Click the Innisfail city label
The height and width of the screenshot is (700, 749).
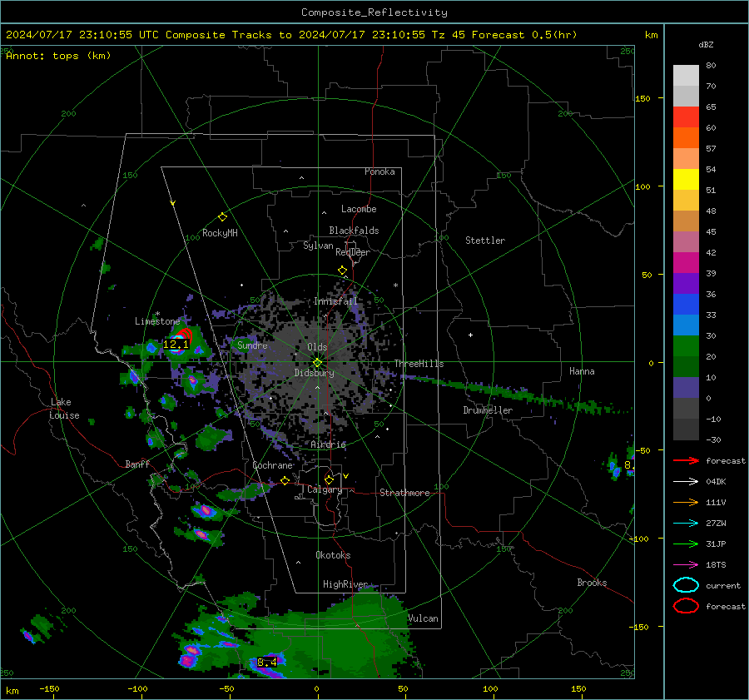tap(335, 301)
